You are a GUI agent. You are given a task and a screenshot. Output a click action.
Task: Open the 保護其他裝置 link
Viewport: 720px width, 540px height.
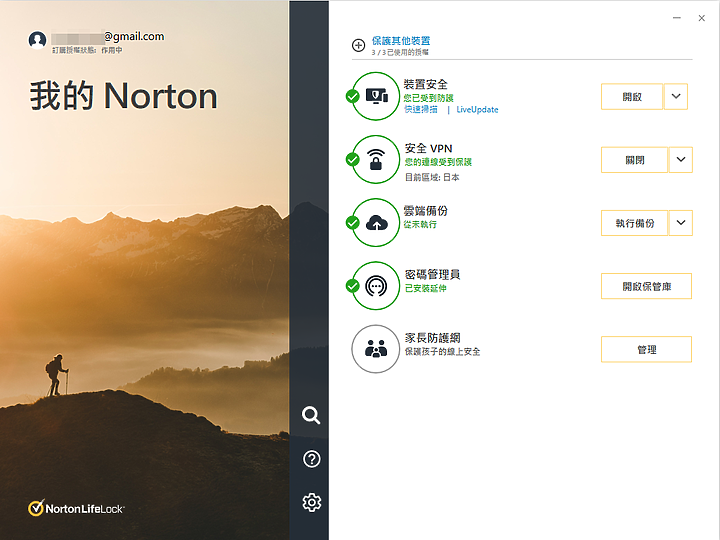pyautogui.click(x=401, y=41)
